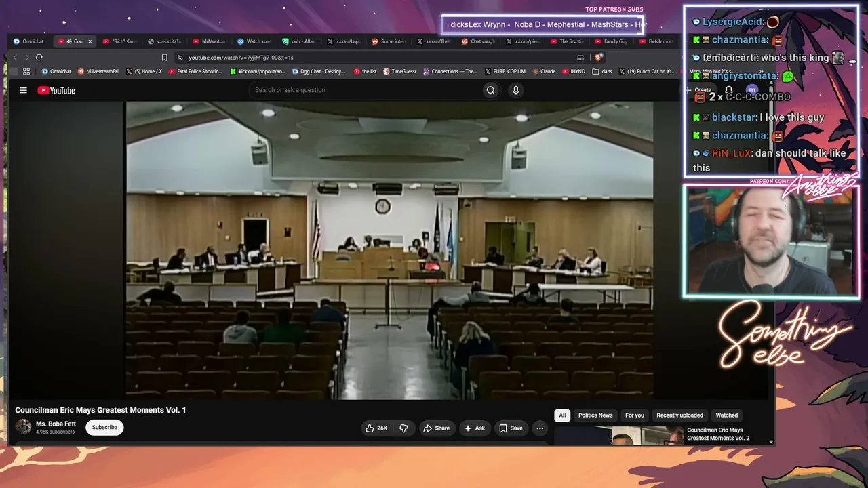Viewport: 868px width, 488px height.
Task: Switch to the Chat caught browser tab
Action: coord(478,41)
